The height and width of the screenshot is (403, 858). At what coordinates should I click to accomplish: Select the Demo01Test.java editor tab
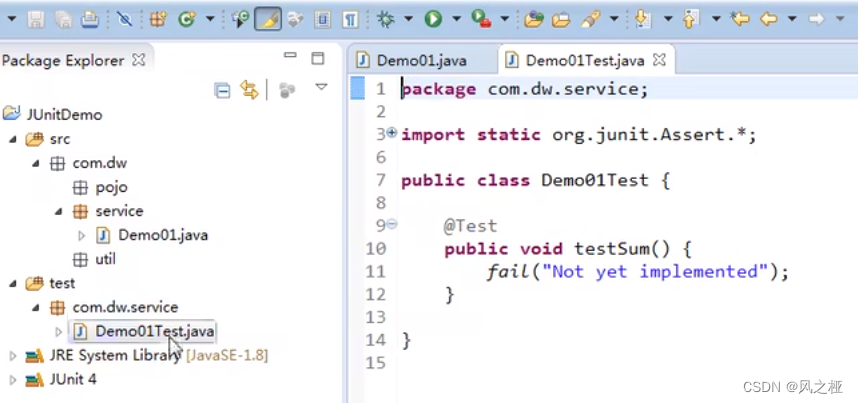585,60
